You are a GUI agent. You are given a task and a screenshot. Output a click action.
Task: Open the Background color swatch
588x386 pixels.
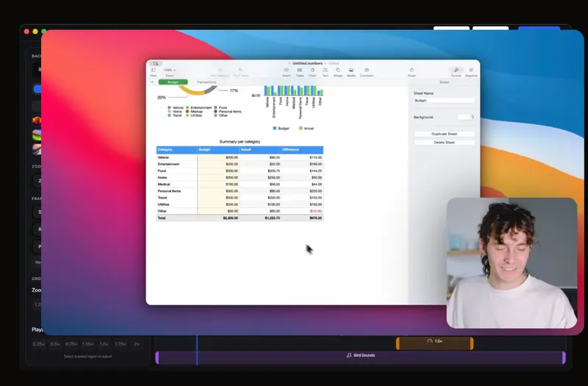click(x=466, y=117)
